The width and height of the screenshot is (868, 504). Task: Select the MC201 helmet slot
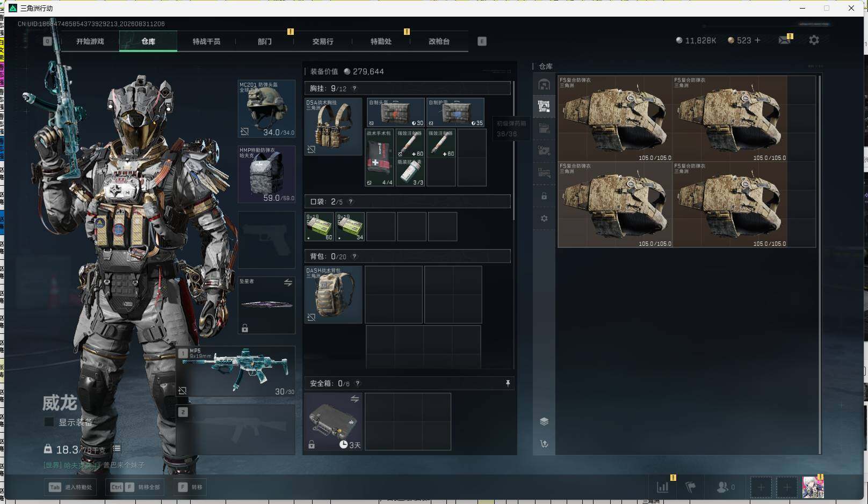[x=266, y=109]
